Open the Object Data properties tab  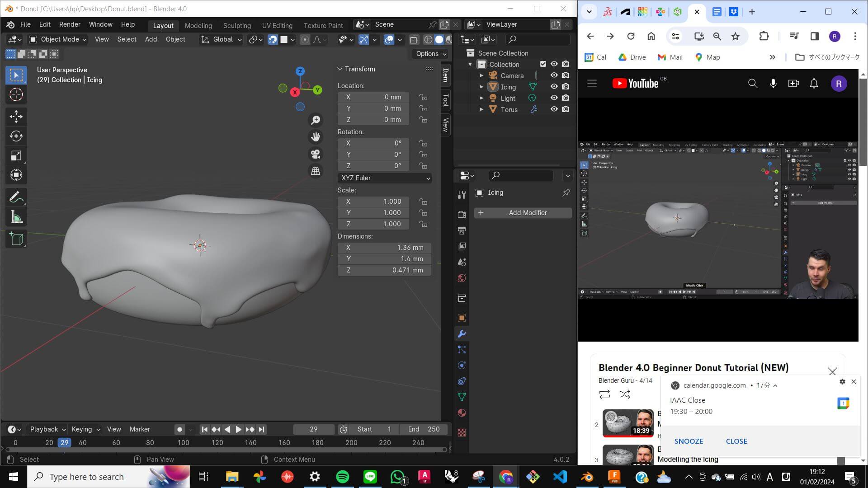(x=462, y=397)
